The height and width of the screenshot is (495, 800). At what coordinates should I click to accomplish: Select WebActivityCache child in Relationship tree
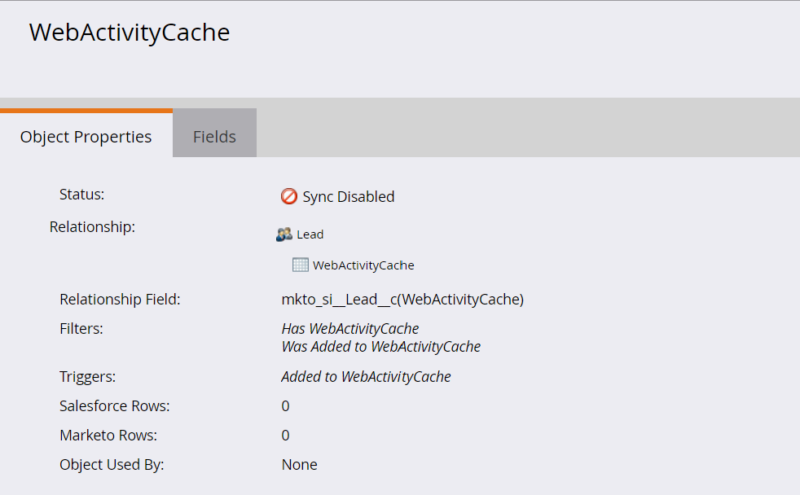363,265
